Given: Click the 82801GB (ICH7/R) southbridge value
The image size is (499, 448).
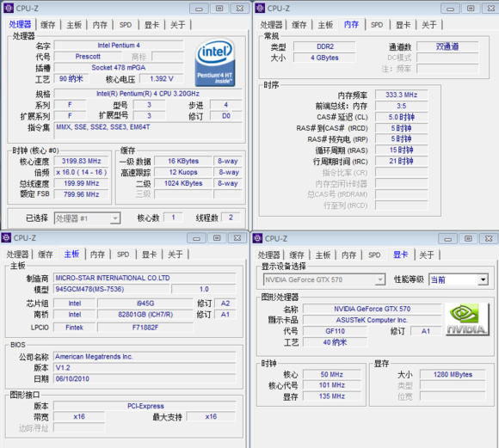Looking at the screenshot, I should [145, 315].
